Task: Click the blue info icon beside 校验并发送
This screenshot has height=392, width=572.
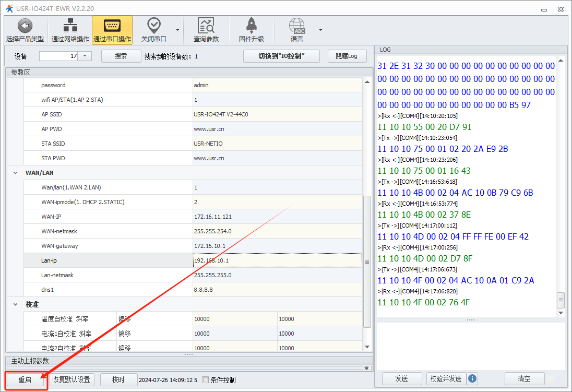Action: [472, 378]
